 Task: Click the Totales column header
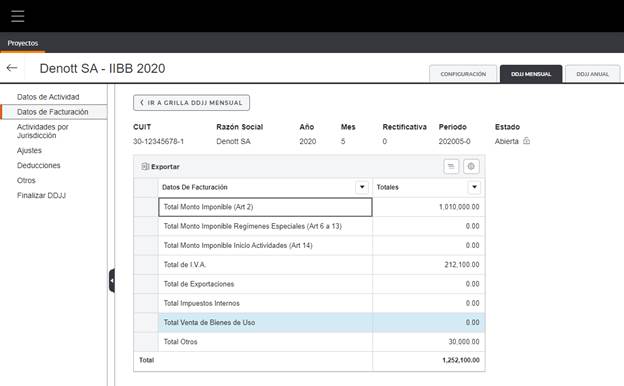click(x=429, y=187)
